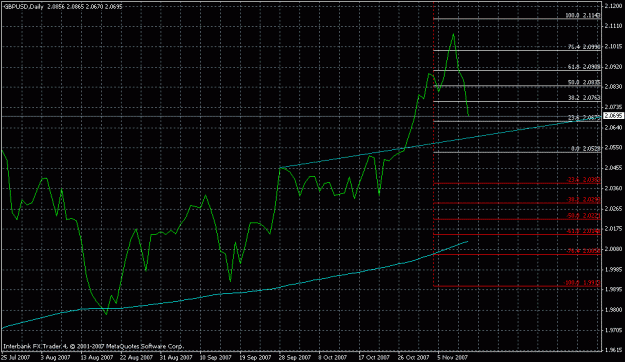Screen dimensions: 625x362
Task: Click the 26 Oct 2007 date label
Action: [413, 357]
